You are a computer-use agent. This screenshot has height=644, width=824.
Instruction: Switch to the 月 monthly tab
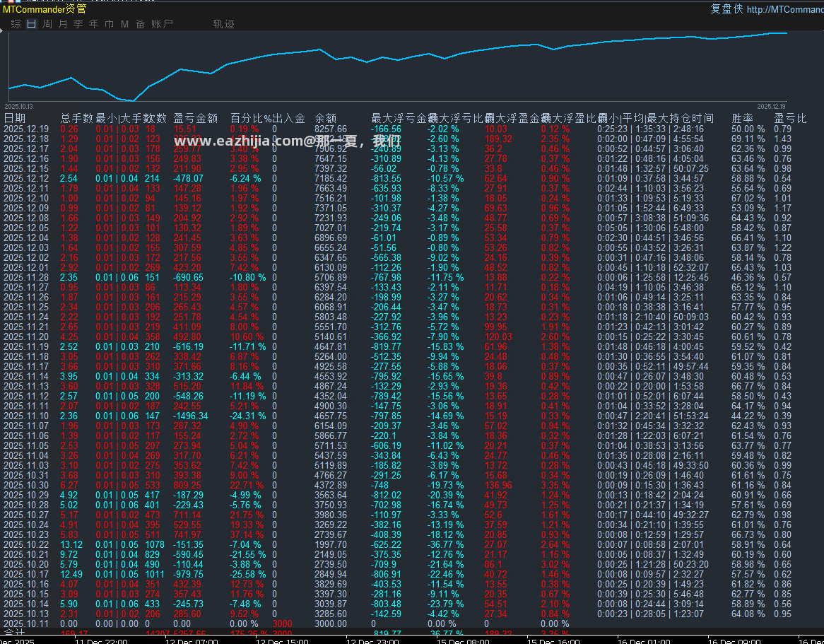pyautogui.click(x=62, y=24)
